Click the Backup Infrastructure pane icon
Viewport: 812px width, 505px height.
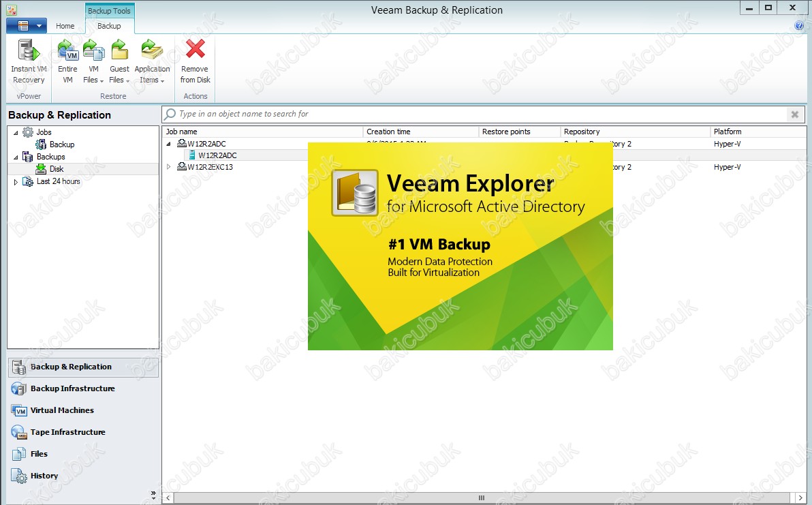19,388
